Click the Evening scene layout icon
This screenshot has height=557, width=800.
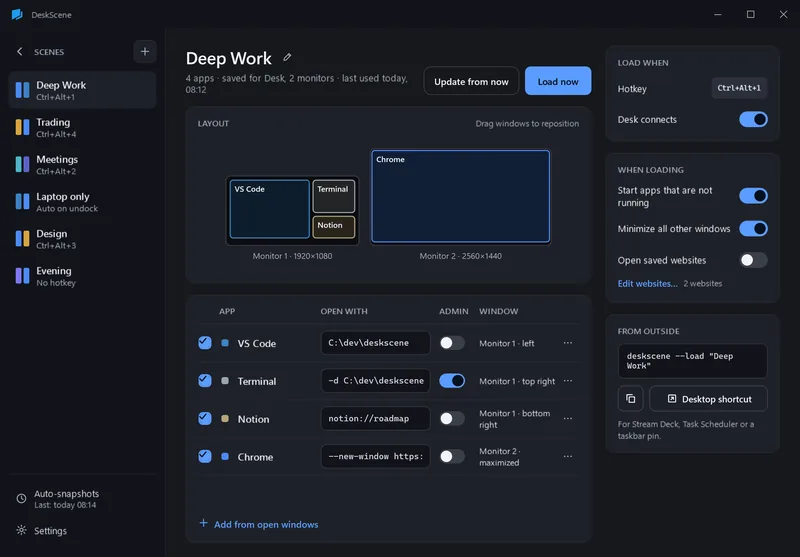[x=22, y=276]
